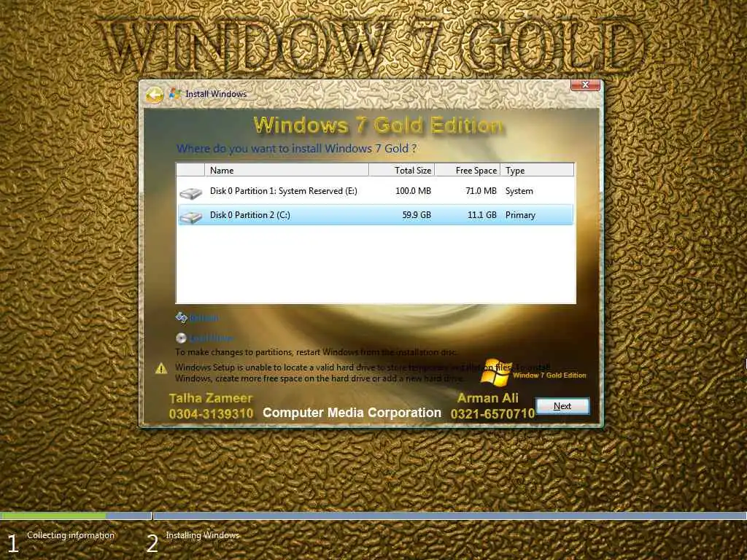
Task: Click the Installing Windows step label
Action: click(203, 535)
